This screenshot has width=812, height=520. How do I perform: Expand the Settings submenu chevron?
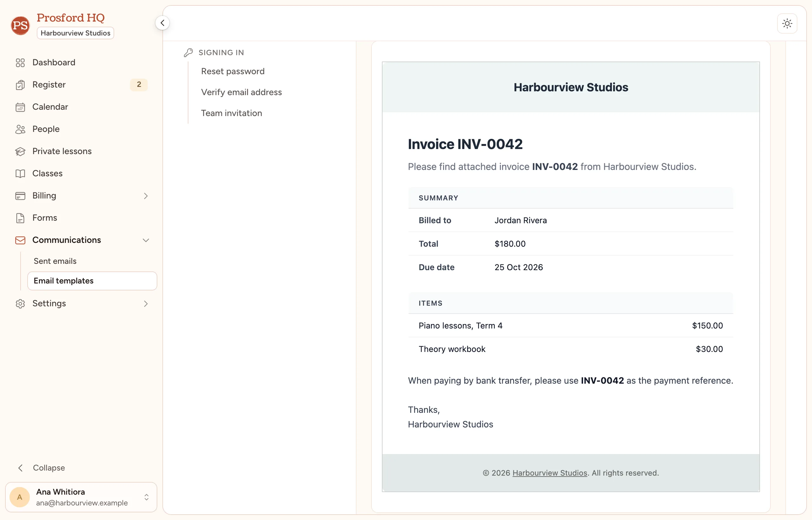(146, 303)
